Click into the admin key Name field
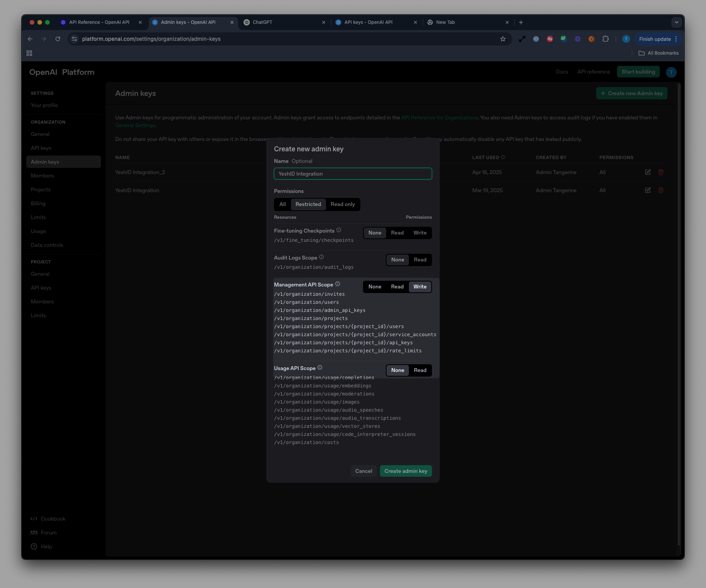 coord(353,174)
